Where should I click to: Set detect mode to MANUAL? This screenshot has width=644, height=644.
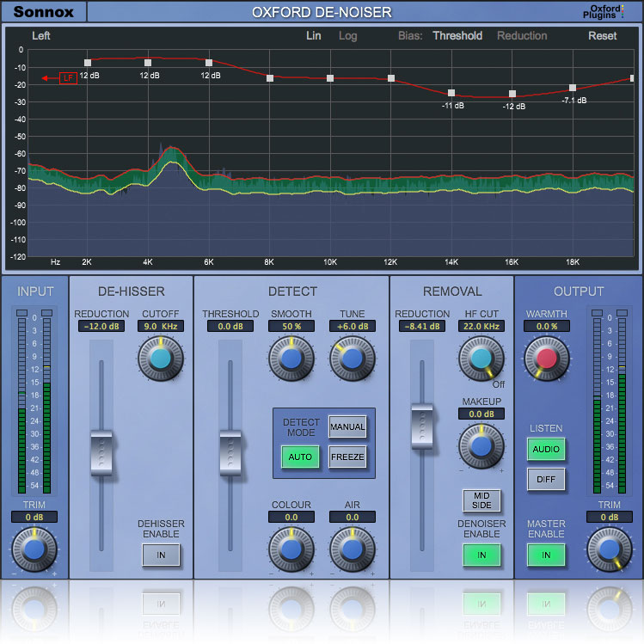click(x=347, y=427)
